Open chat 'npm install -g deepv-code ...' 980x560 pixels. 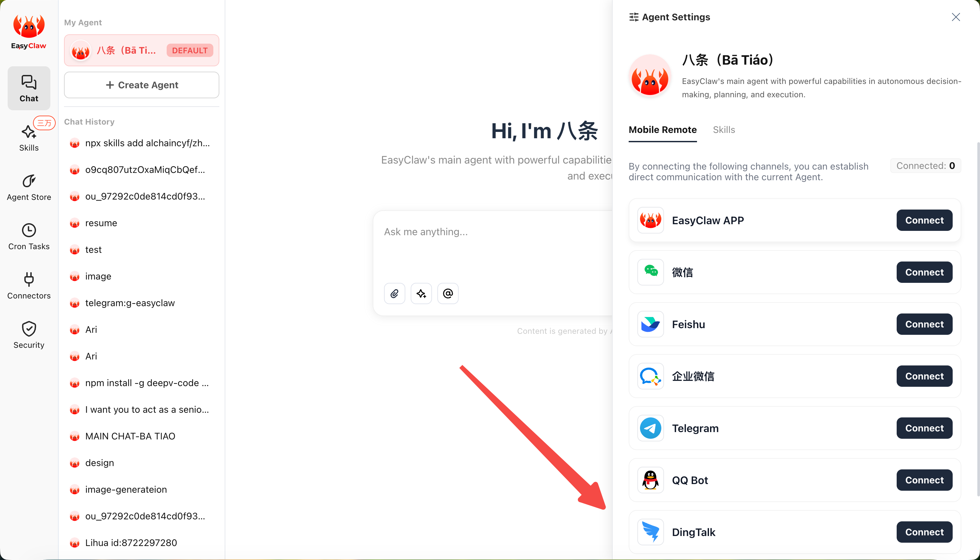click(x=142, y=383)
